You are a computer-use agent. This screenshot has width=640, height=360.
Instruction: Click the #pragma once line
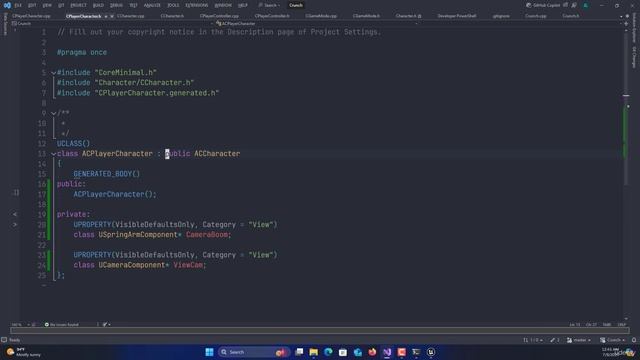(x=82, y=52)
